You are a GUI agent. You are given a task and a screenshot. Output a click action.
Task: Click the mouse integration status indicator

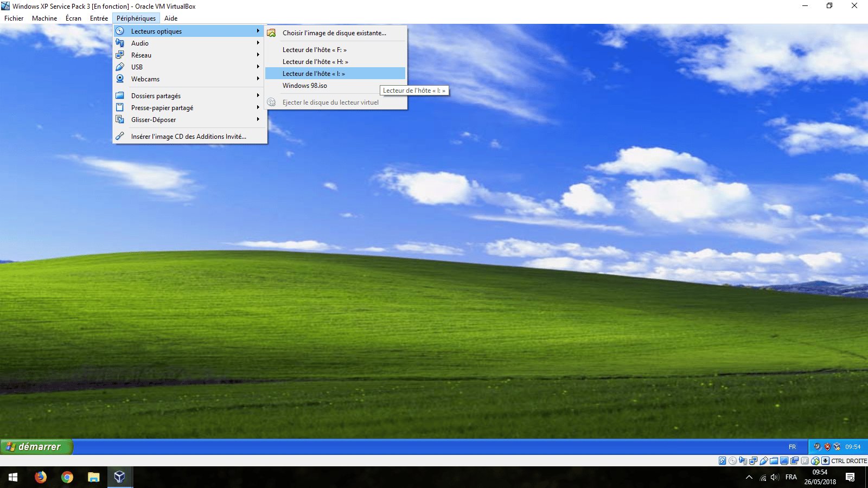coord(815,461)
